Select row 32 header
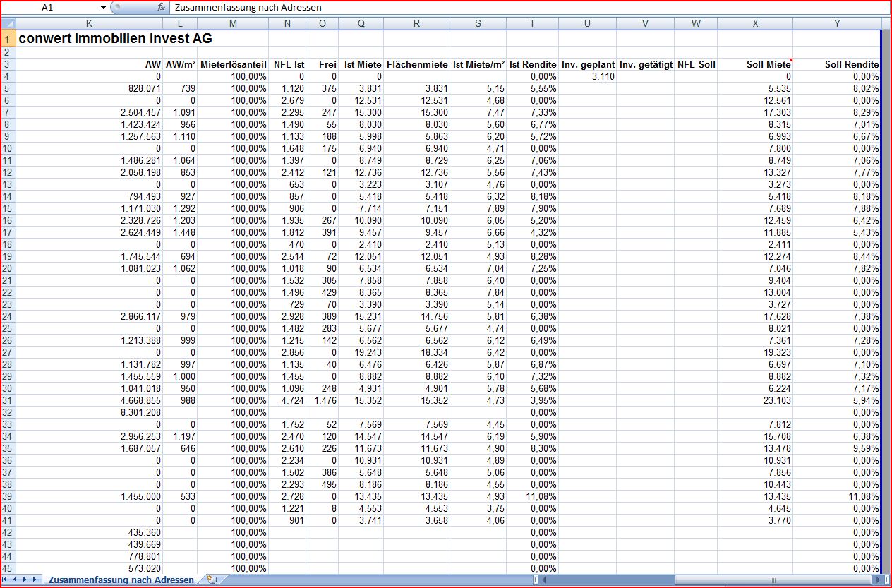The width and height of the screenshot is (892, 588). point(8,412)
